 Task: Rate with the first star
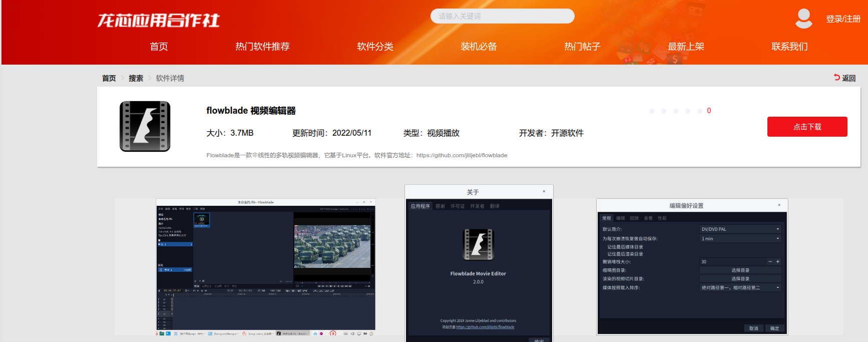coord(652,111)
